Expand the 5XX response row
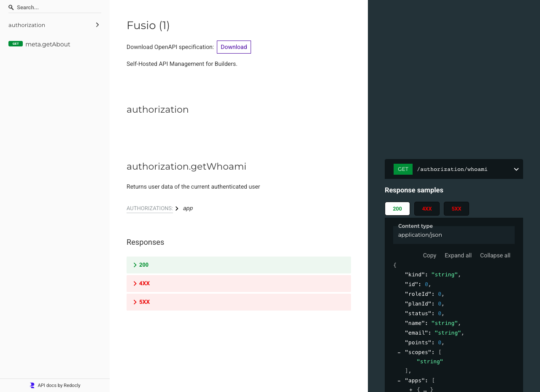 point(239,302)
